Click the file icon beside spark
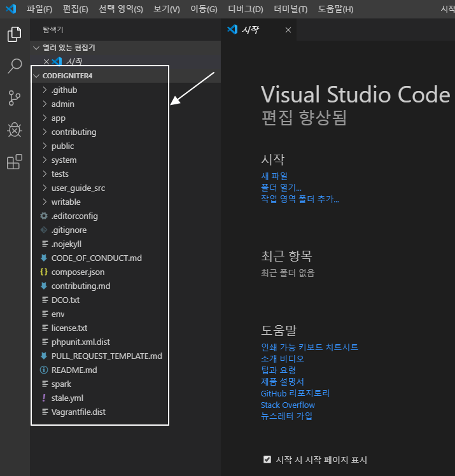This screenshot has width=455, height=476. pyautogui.click(x=45, y=384)
